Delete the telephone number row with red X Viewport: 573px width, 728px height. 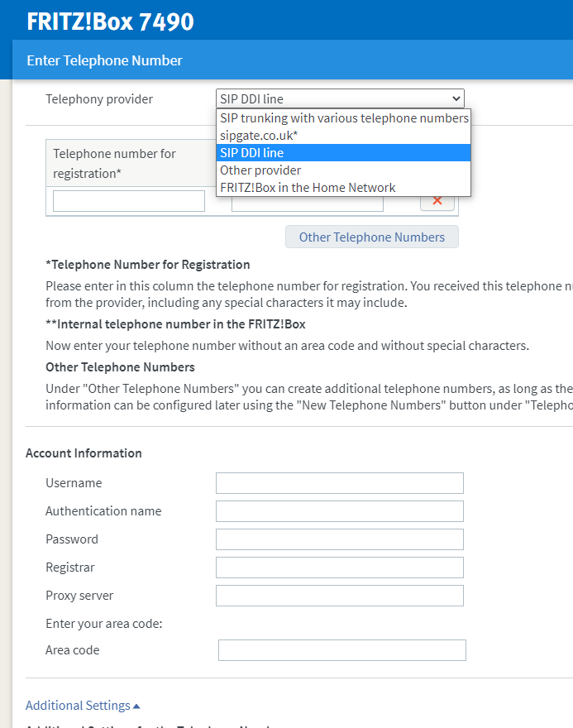pyautogui.click(x=437, y=201)
